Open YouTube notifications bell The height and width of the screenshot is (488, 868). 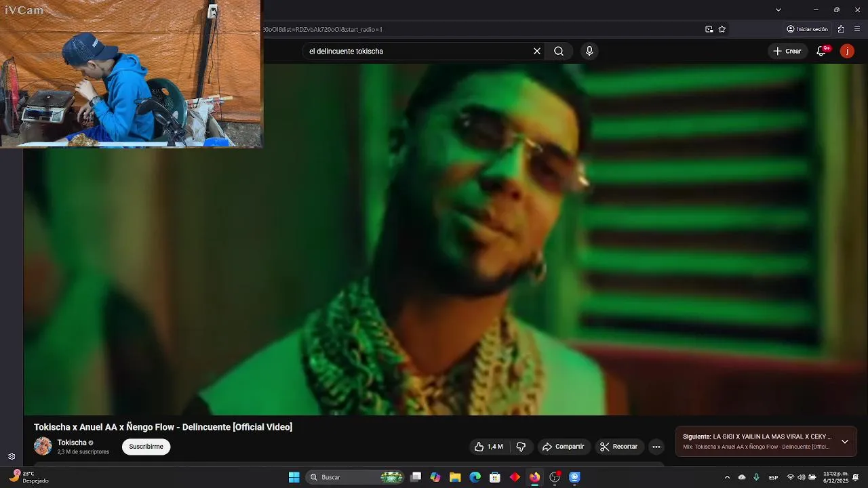pos(822,51)
